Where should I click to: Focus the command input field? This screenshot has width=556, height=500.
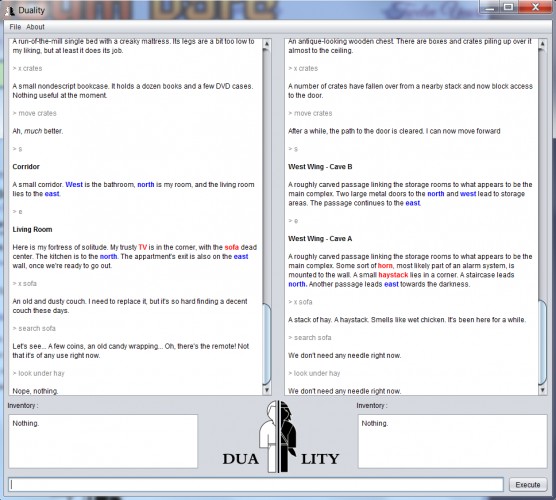pyautogui.click(x=256, y=485)
